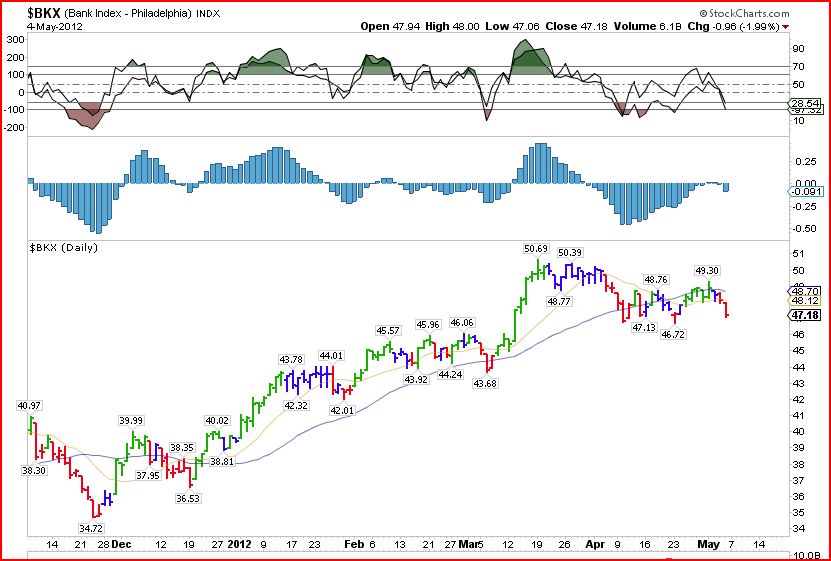
Task: Click the May month label on the date axis
Action: click(x=709, y=545)
